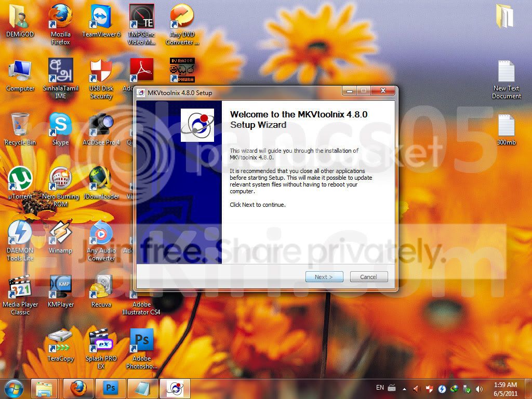Close the MKVtoolnix Setup window
Screen dimensions: 532x399
point(383,90)
